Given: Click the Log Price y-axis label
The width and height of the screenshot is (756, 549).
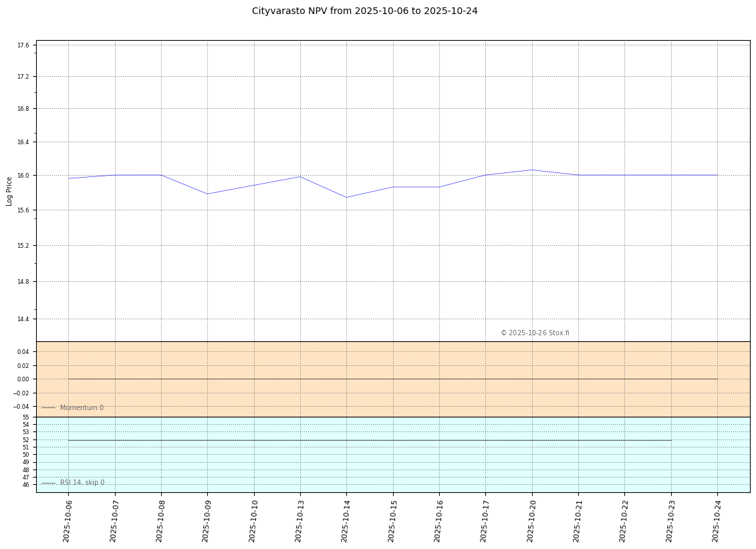Looking at the screenshot, I should click(9, 191).
